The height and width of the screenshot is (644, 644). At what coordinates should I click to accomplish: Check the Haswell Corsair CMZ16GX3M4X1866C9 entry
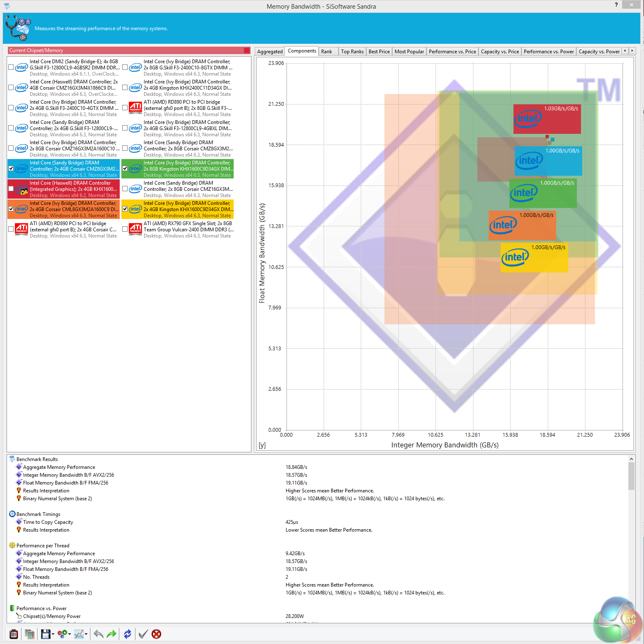11,88
